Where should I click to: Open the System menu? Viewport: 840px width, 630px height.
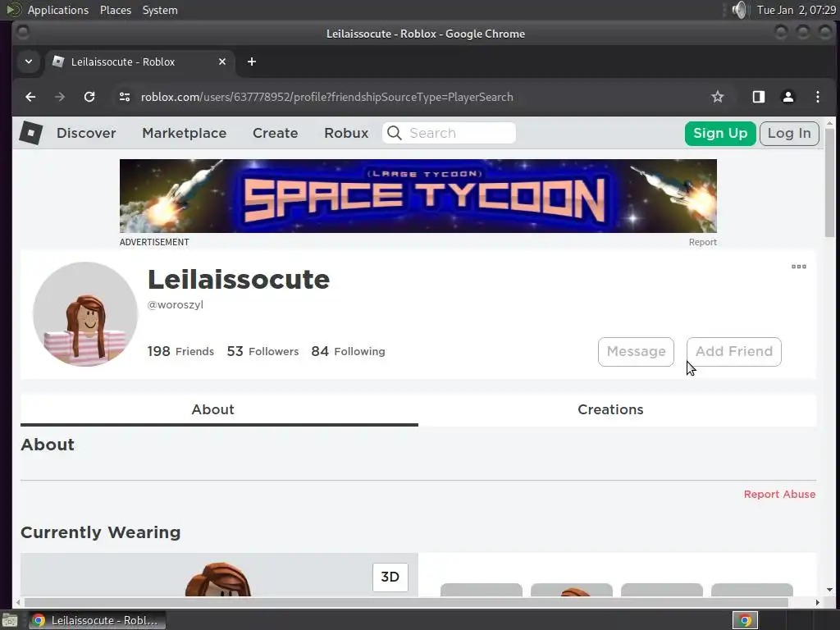(x=160, y=10)
